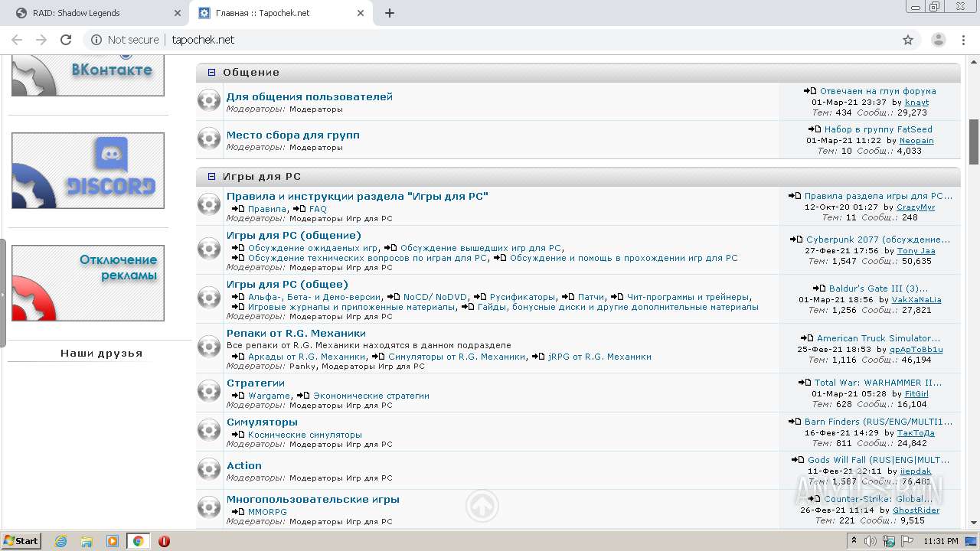The height and width of the screenshot is (551, 980).
Task: Open Космические симуляторы subforum
Action: coord(305,435)
